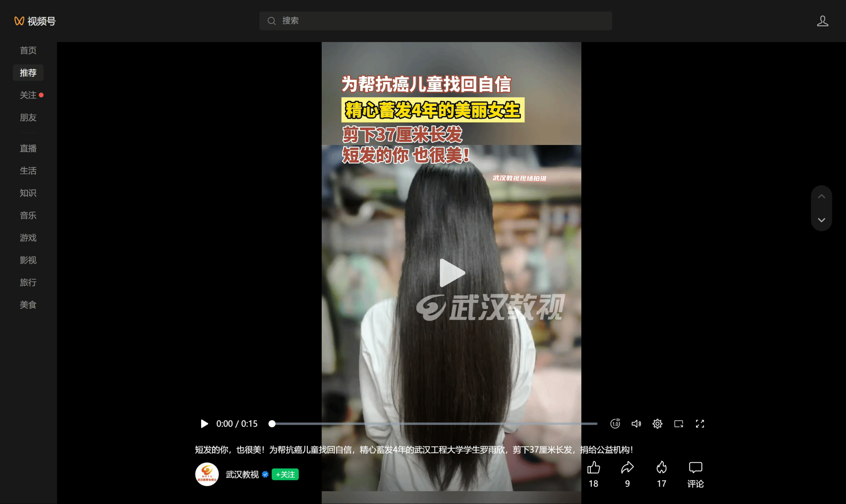Mute the video volume
Image resolution: width=846 pixels, height=504 pixels.
pyautogui.click(x=636, y=424)
